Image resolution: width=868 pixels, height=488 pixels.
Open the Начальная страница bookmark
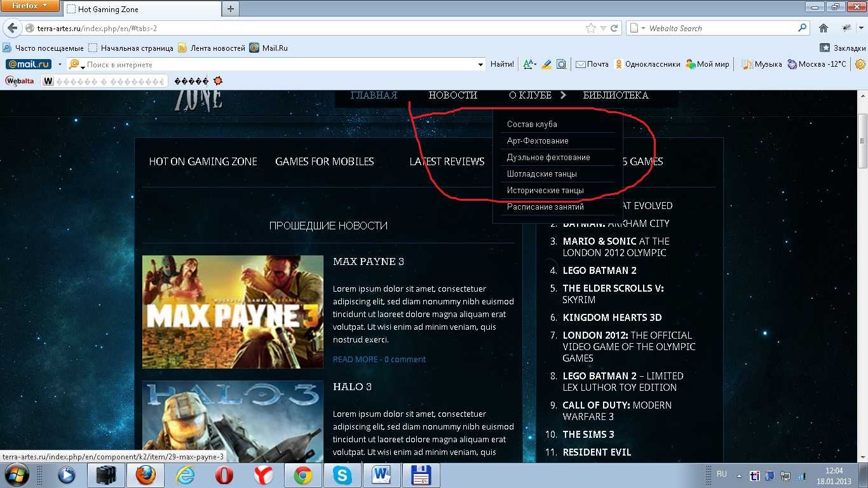[131, 48]
